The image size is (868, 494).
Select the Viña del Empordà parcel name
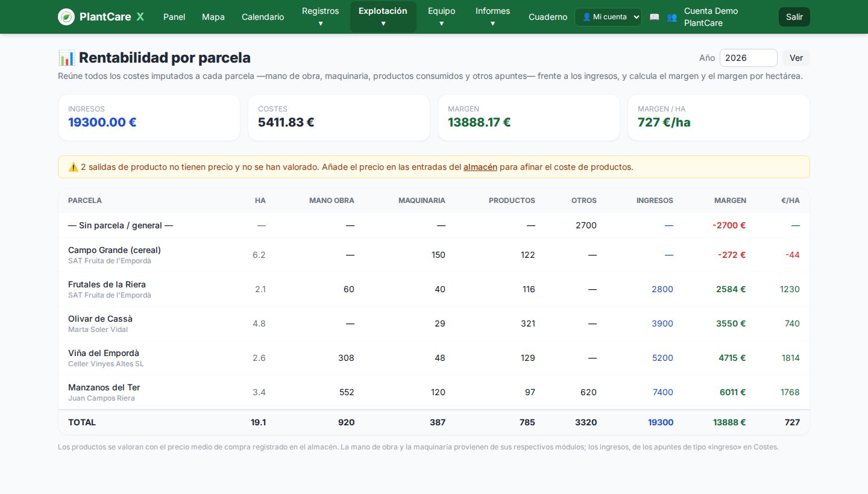[104, 353]
